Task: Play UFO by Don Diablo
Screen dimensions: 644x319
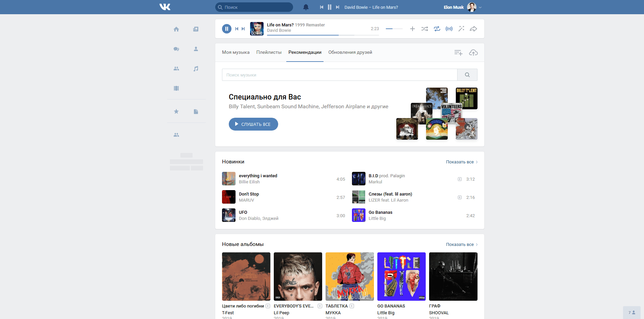Action: (284, 215)
